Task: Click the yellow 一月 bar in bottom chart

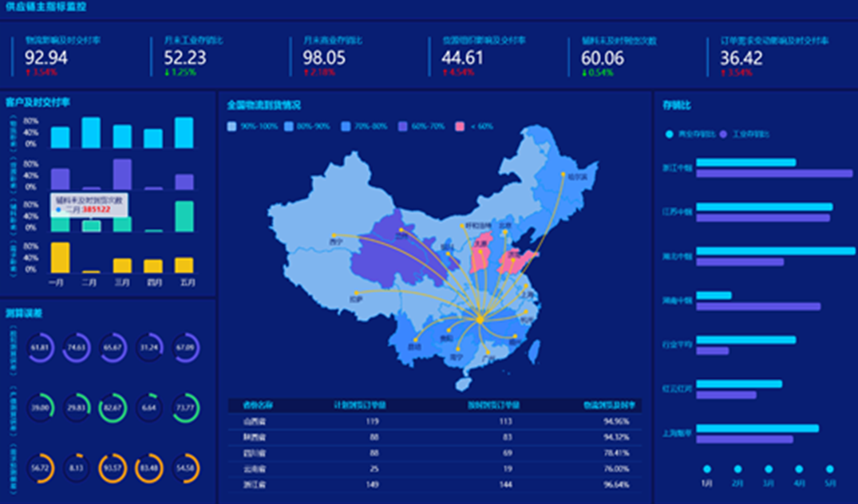Action: pos(60,258)
